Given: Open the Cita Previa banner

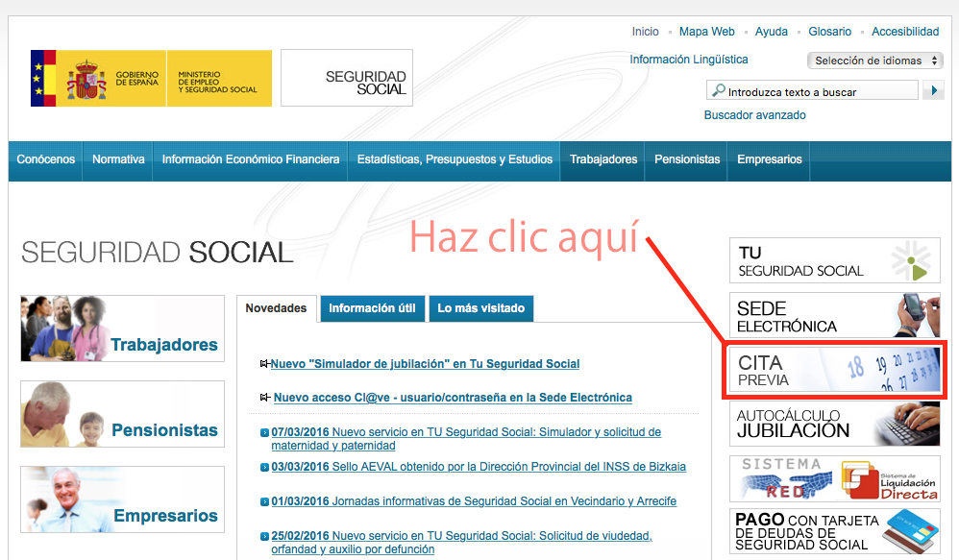Looking at the screenshot, I should [835, 370].
